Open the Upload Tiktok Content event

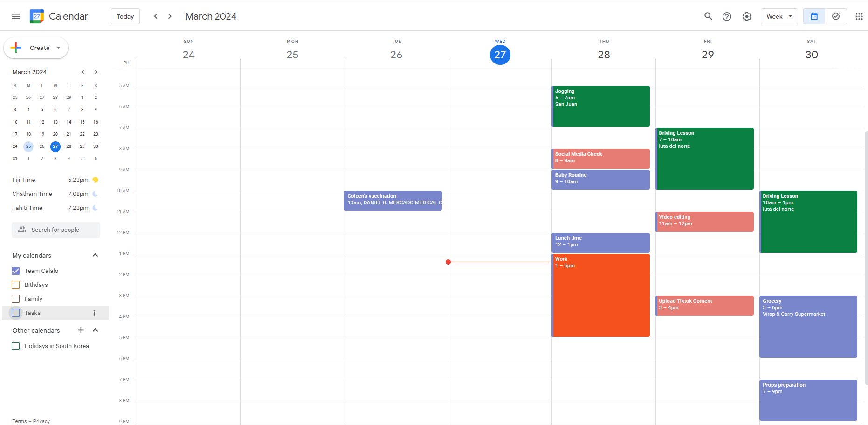click(x=704, y=306)
